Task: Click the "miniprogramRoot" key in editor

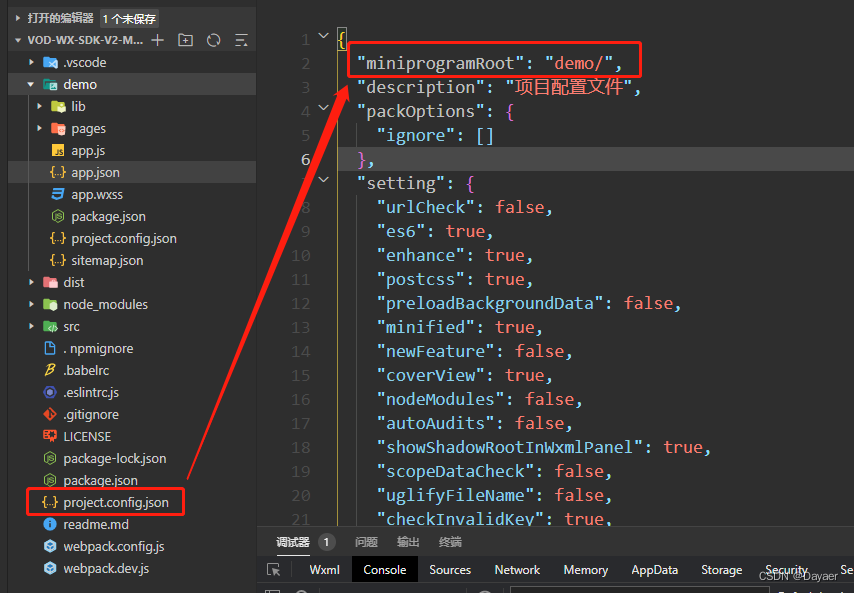Action: click(x=441, y=63)
